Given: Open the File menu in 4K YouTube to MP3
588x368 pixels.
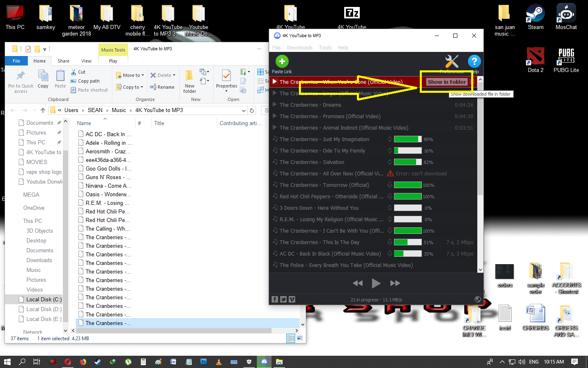Looking at the screenshot, I should pyautogui.click(x=276, y=48).
